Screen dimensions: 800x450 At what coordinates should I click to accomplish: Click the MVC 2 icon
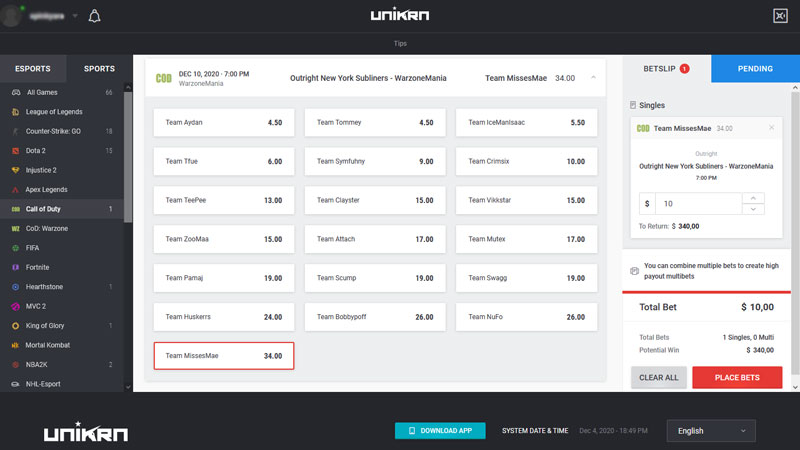(15, 306)
